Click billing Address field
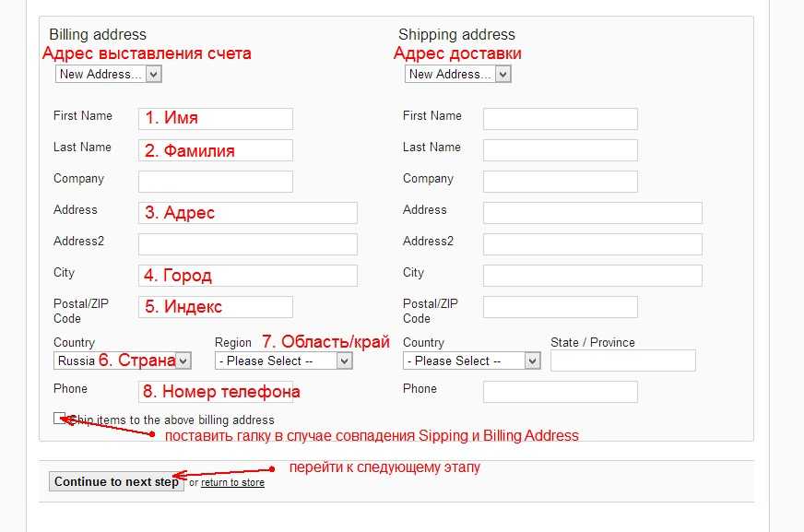This screenshot has height=532, width=804. 247,213
